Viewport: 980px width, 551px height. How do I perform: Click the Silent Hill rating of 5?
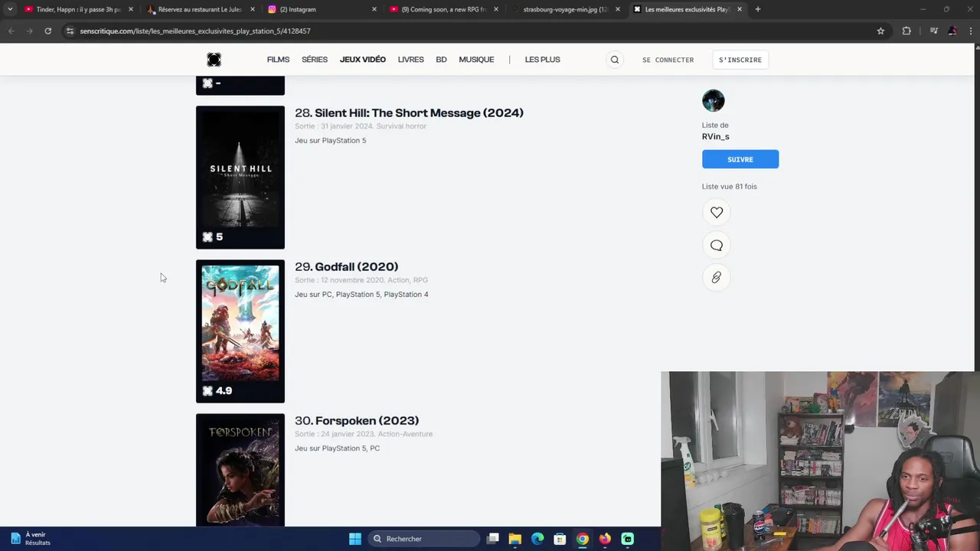tap(212, 237)
